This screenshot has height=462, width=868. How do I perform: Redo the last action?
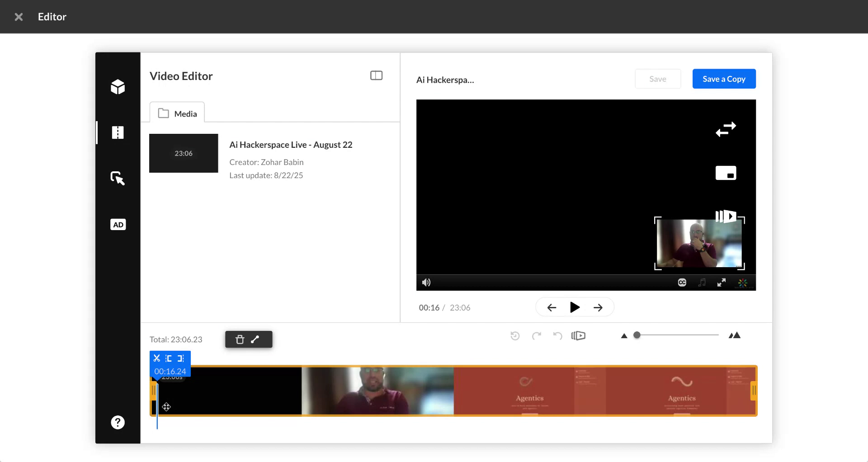pos(537,335)
